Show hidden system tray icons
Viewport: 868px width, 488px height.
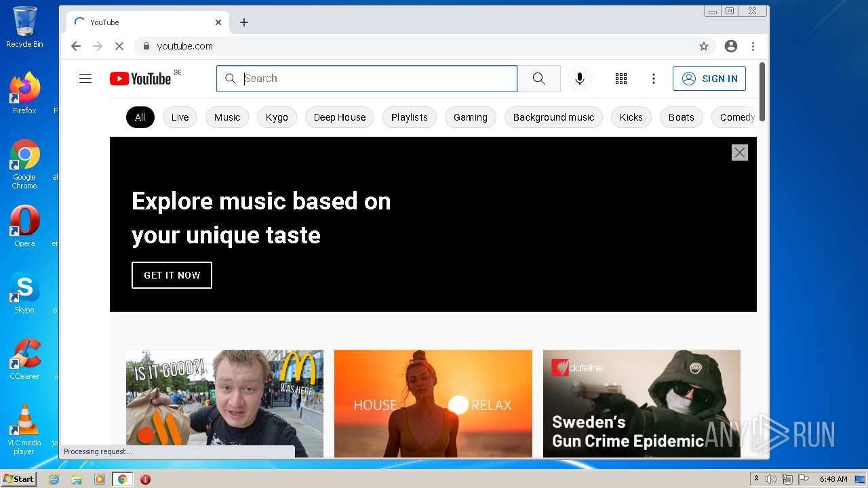(757, 479)
